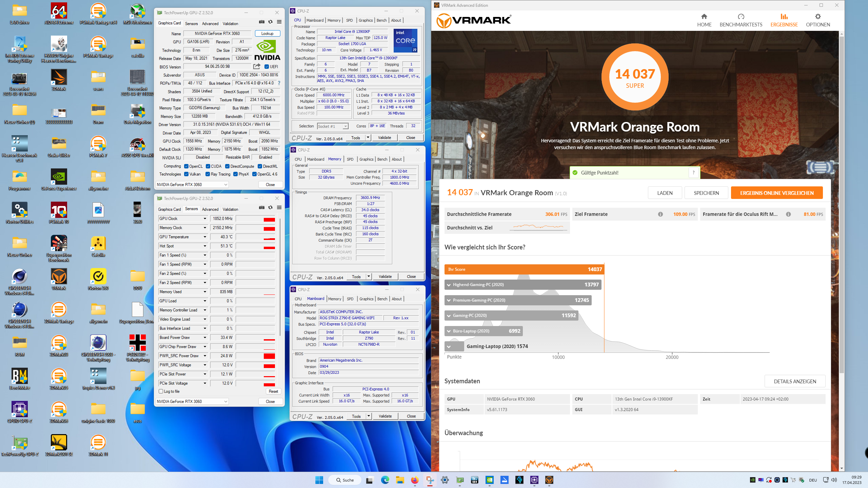This screenshot has width=868, height=488.
Task: Toggle DirectCompute checkbox in GPU-Z
Action: tap(228, 166)
